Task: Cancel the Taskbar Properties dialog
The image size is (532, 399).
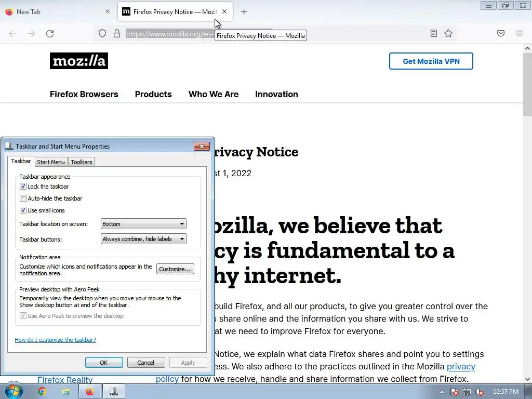Action: 146,362
